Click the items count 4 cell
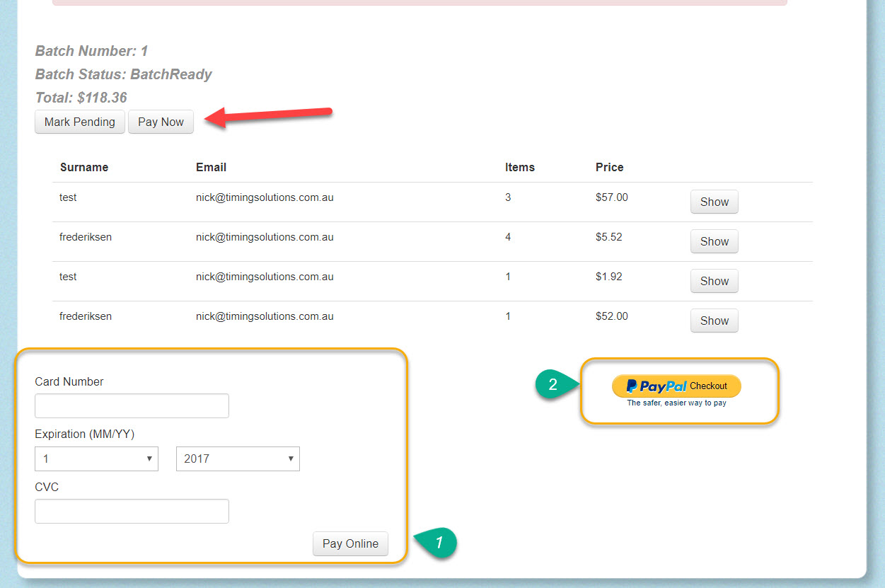The width and height of the screenshot is (885, 588). pos(508,237)
